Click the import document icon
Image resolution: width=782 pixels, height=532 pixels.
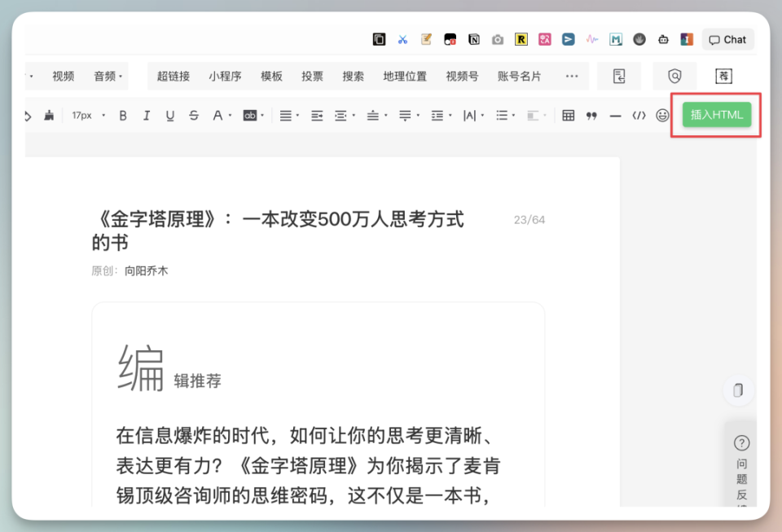[x=619, y=77]
